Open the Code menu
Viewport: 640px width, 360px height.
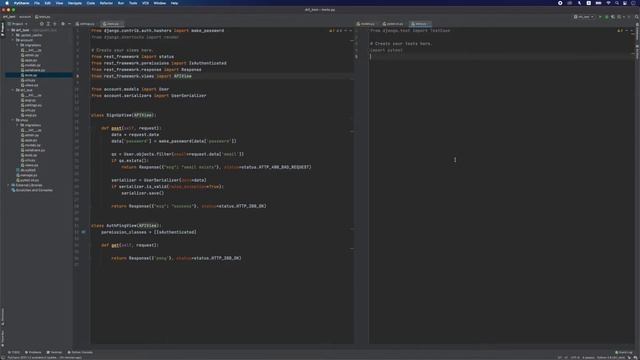(x=91, y=3)
